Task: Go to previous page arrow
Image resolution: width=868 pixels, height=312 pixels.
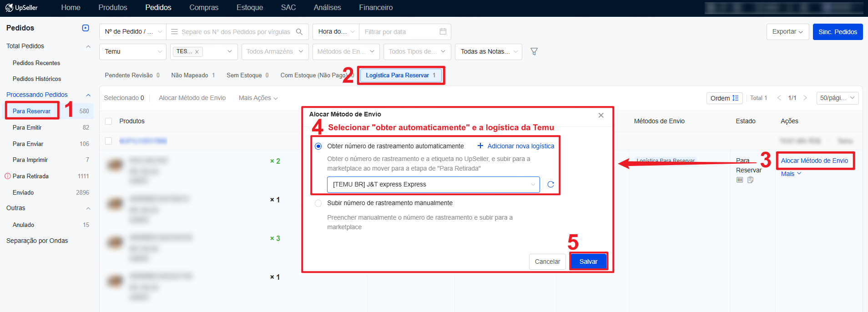Action: [x=779, y=98]
